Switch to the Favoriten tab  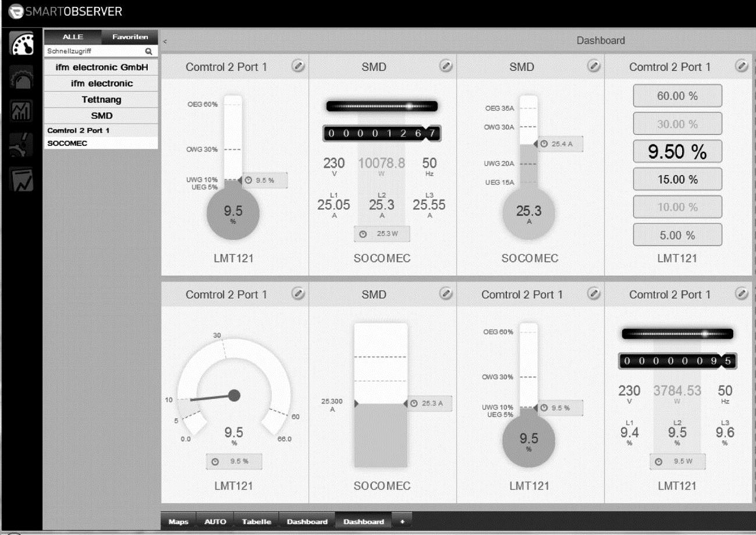[x=129, y=37]
